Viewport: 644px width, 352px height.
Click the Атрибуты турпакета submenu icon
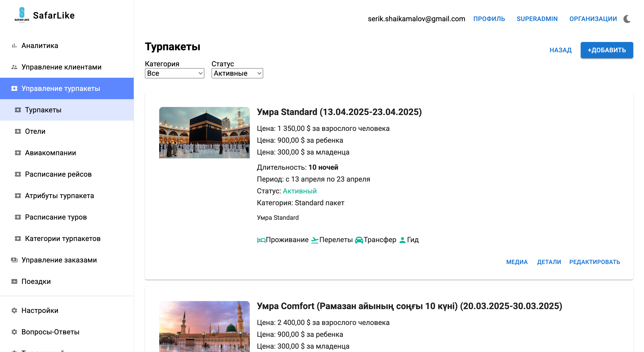click(x=18, y=196)
